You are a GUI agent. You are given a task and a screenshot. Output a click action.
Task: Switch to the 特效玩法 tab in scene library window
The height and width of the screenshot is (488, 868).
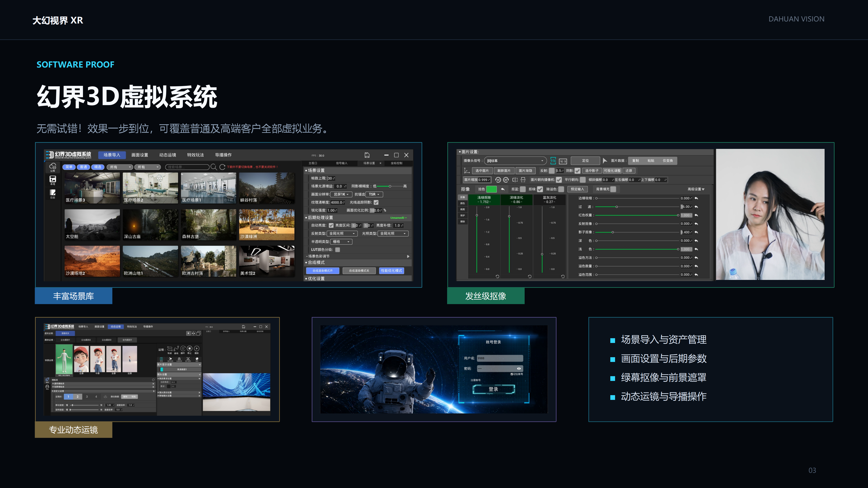[x=196, y=155]
